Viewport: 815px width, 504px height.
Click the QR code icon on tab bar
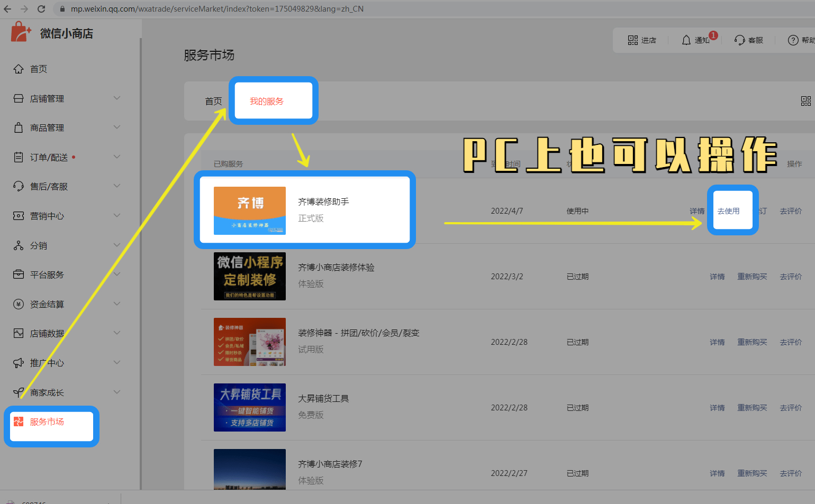[805, 101]
